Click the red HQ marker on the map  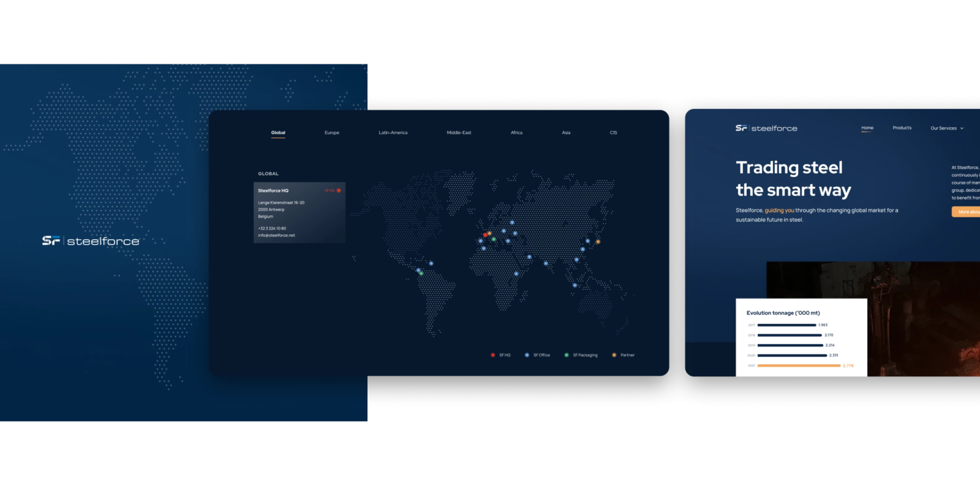[x=485, y=235]
